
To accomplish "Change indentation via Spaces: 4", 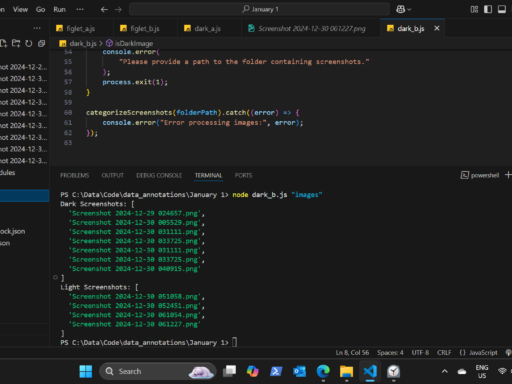I will point(390,353).
